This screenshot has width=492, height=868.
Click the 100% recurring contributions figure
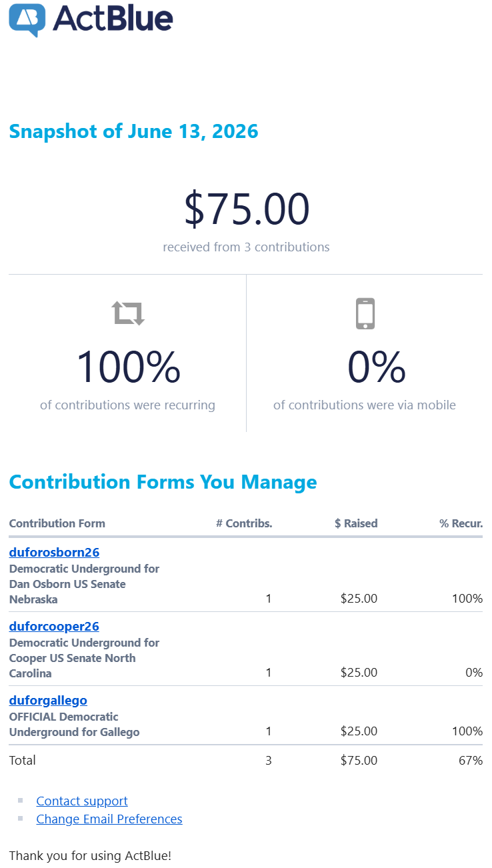pyautogui.click(x=128, y=367)
